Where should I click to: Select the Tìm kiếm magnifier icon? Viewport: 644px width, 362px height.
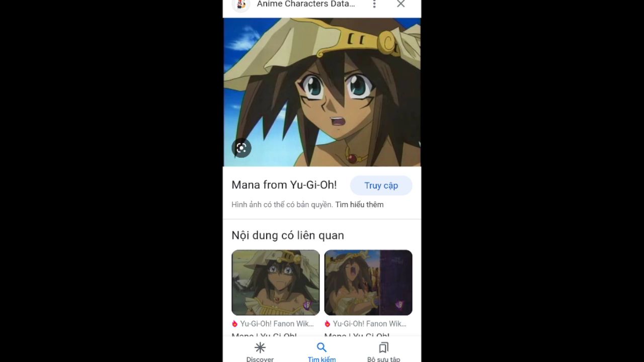pyautogui.click(x=321, y=347)
